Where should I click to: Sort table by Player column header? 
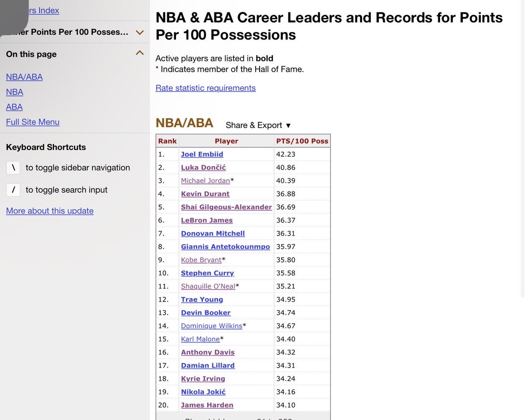coord(226,141)
